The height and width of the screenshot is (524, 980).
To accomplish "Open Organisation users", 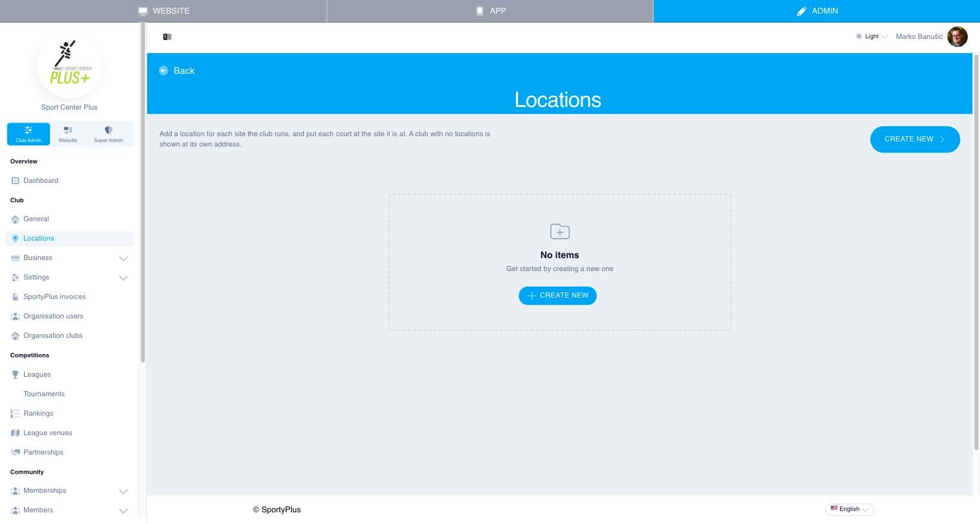I will pos(69,316).
